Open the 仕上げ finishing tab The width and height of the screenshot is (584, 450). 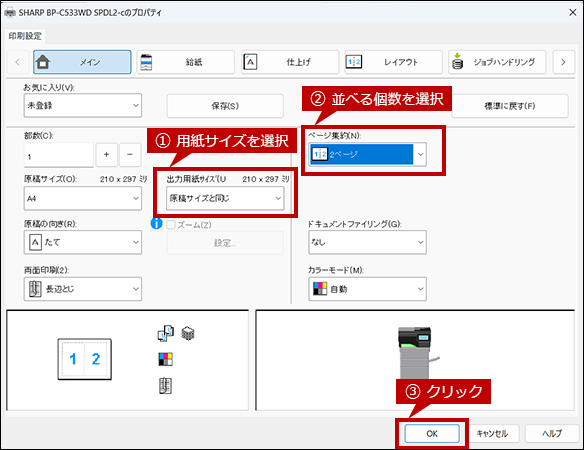(x=290, y=62)
